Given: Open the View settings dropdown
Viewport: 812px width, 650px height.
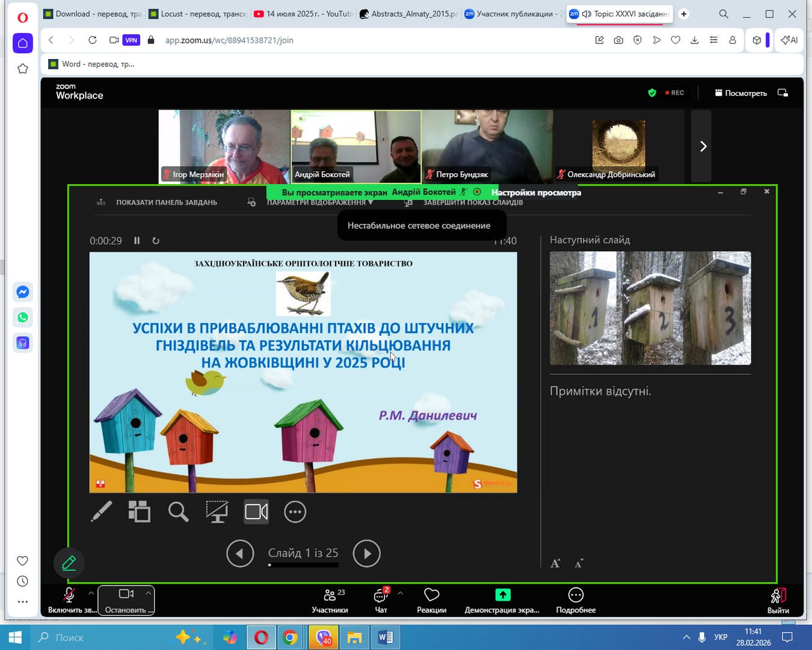Looking at the screenshot, I should 536,193.
